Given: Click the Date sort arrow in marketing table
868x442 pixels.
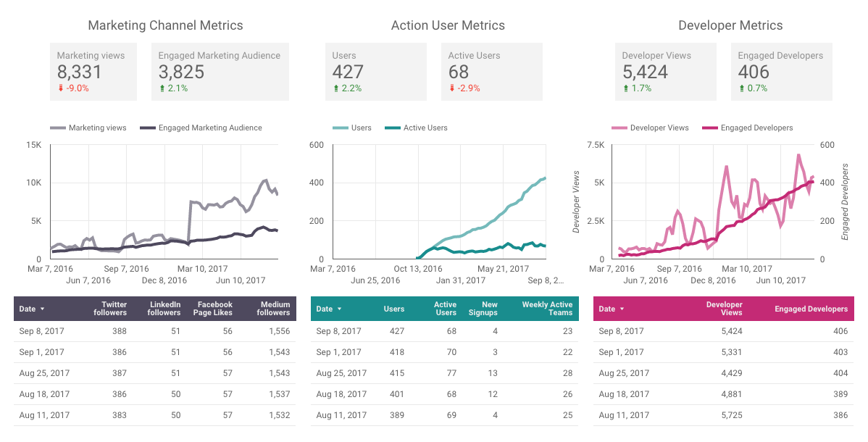Looking at the screenshot, I should (43, 309).
